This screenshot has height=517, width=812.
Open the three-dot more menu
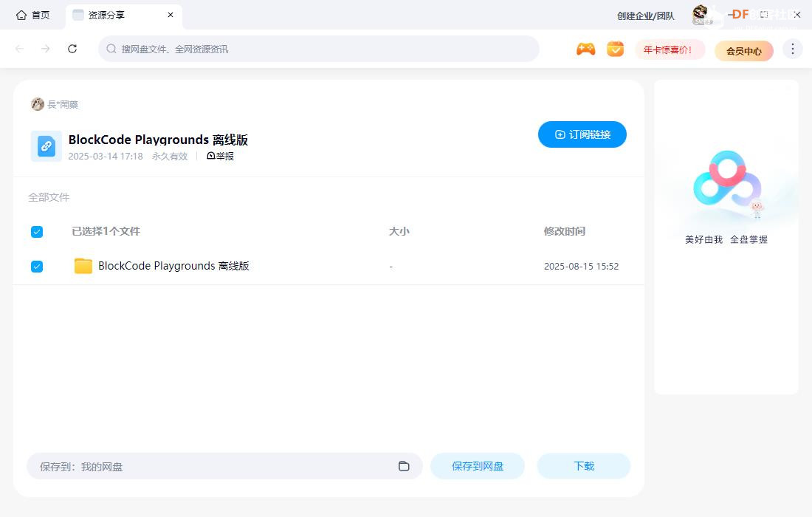coord(792,49)
